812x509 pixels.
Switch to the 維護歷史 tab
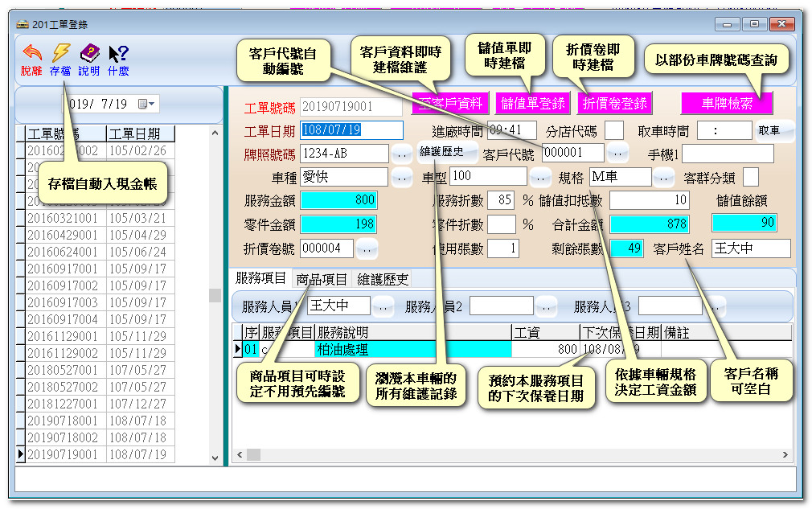[383, 279]
